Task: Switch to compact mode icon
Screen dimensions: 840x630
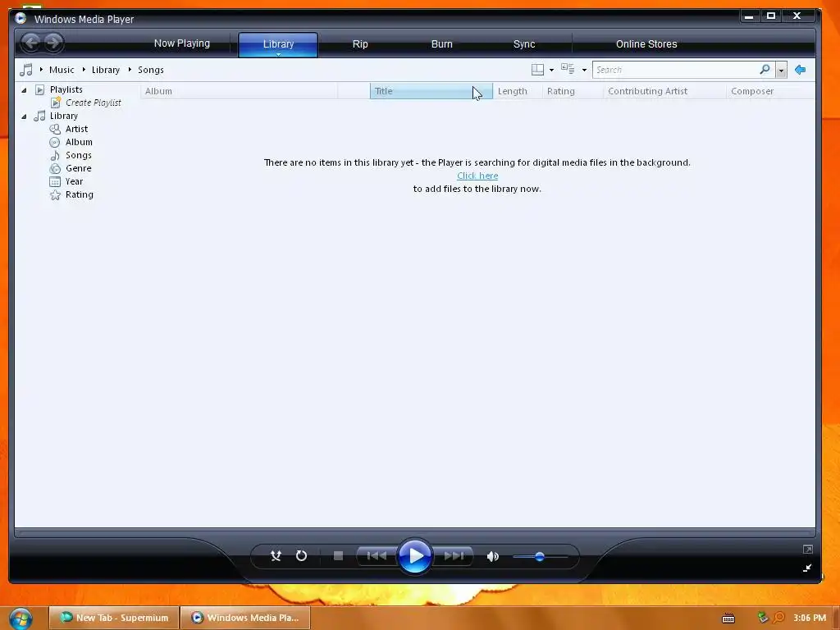Action: tap(807, 568)
